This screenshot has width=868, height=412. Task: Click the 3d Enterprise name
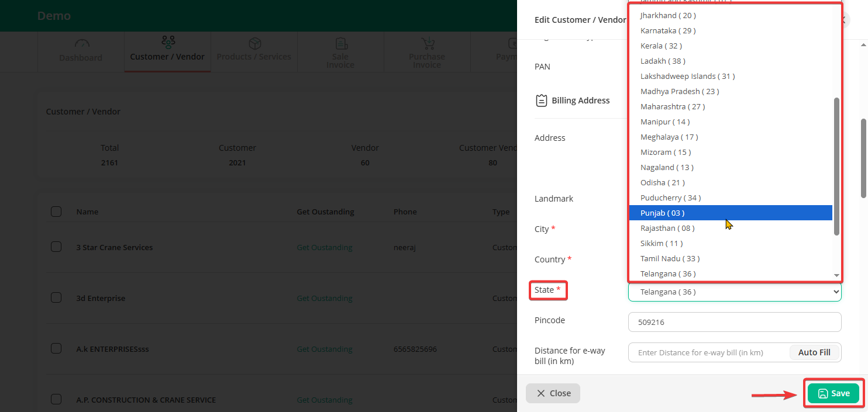[101, 298]
